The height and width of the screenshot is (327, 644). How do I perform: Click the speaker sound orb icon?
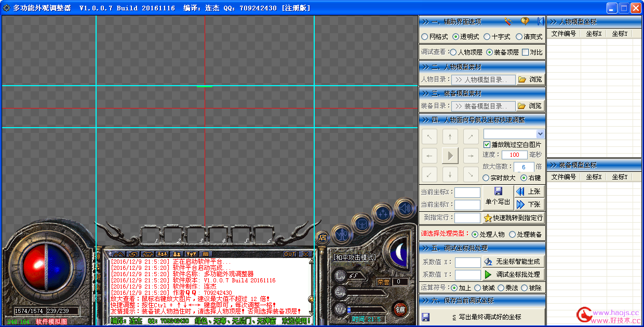point(406,209)
